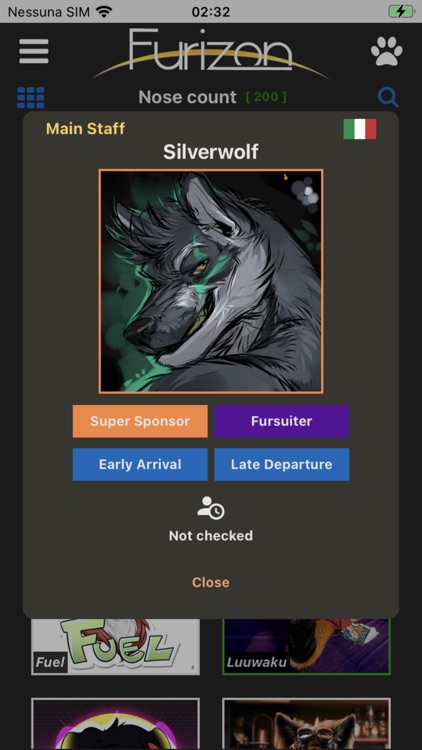The height and width of the screenshot is (750, 422).
Task: Tap the battery charging indicator
Action: point(401,11)
